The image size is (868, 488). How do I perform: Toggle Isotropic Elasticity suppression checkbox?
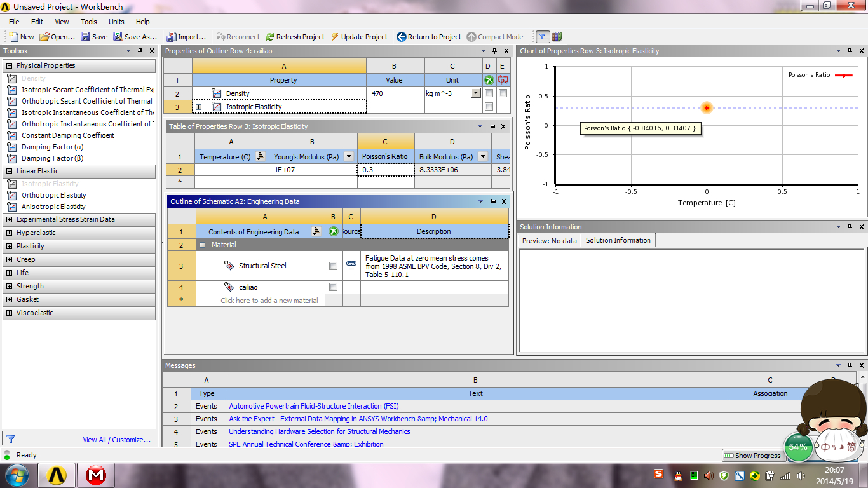(x=489, y=107)
